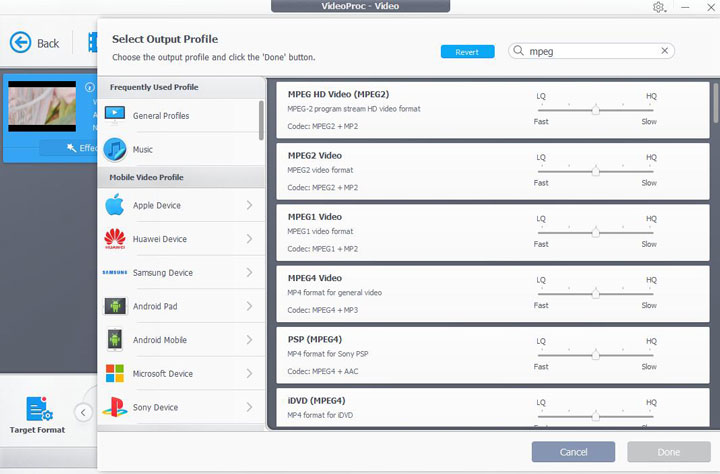The height and width of the screenshot is (474, 720).
Task: Click the Target Format icon
Action: [x=38, y=410]
